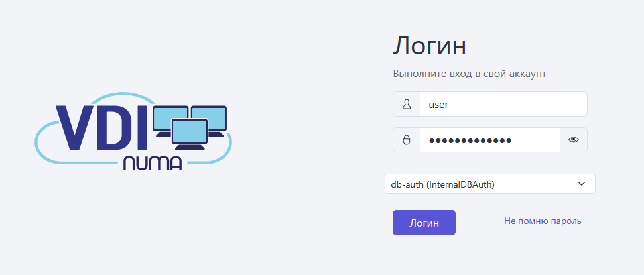Screen dimensions: 644x275
Task: Open the db-auth authenticator dropdown
Action: (x=489, y=184)
